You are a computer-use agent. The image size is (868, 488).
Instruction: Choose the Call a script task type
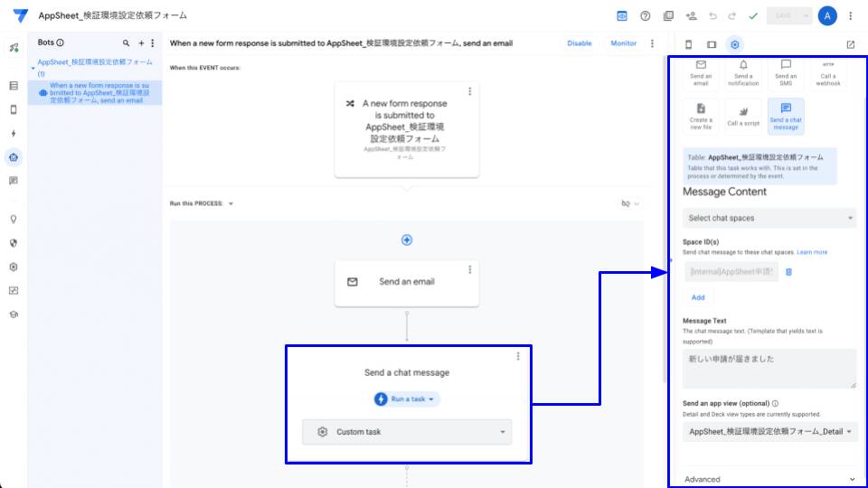[x=743, y=117]
